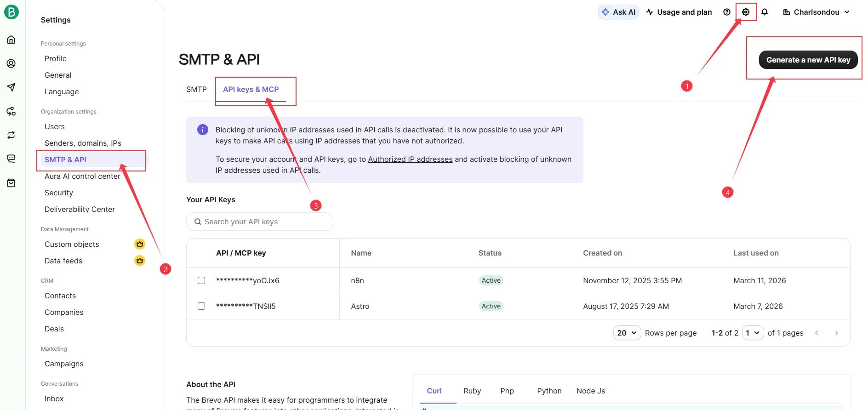Switch to the SMTP tab
This screenshot has width=868, height=410.
click(196, 89)
